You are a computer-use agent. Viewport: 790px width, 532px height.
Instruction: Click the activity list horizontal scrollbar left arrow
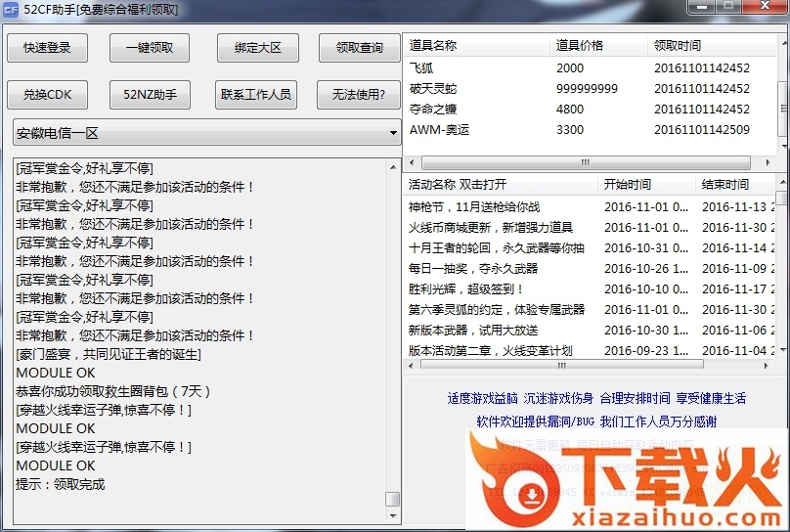point(411,366)
